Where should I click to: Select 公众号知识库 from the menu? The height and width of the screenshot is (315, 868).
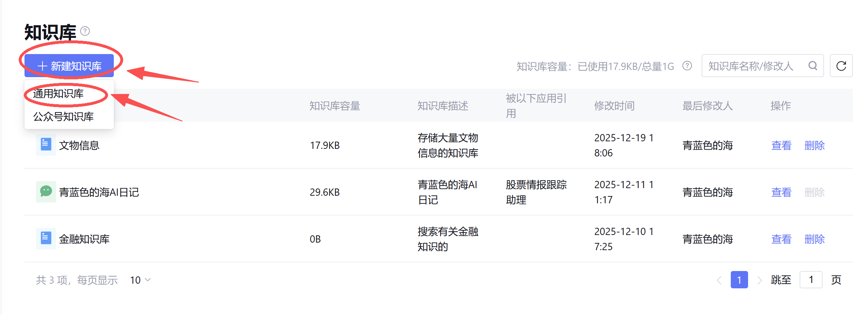tap(63, 117)
